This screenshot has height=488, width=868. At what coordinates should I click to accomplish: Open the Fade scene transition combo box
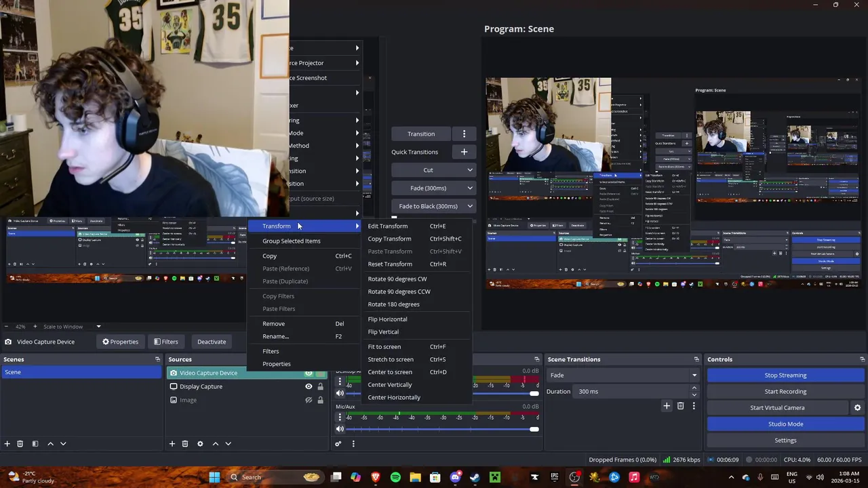[x=623, y=375]
